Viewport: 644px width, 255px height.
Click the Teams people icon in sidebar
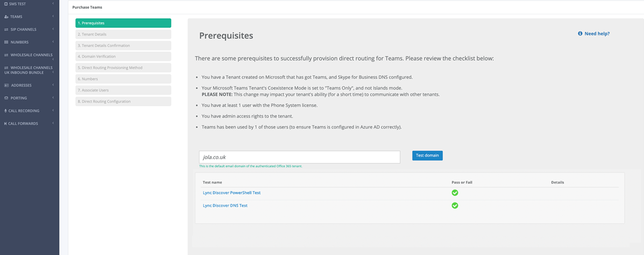tap(6, 17)
